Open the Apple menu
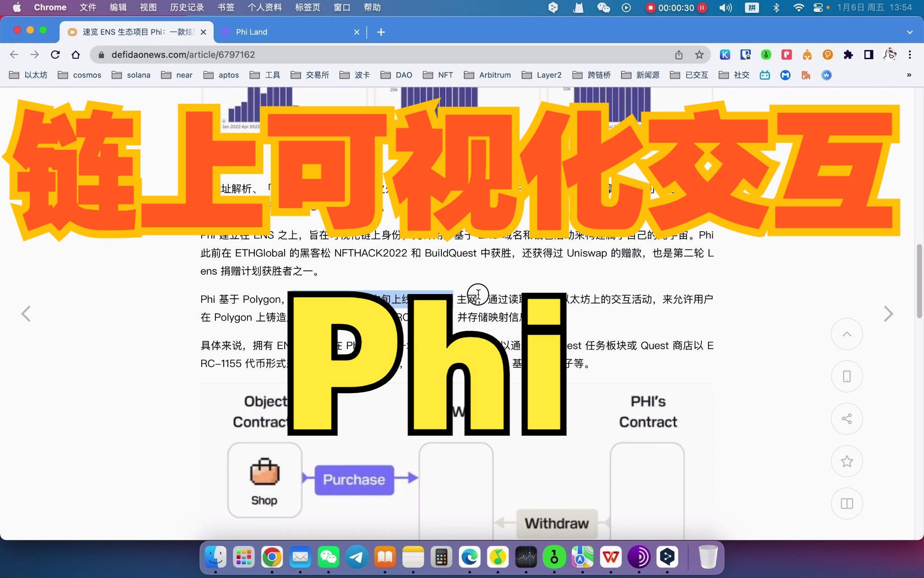This screenshot has width=924, height=578. (x=17, y=7)
